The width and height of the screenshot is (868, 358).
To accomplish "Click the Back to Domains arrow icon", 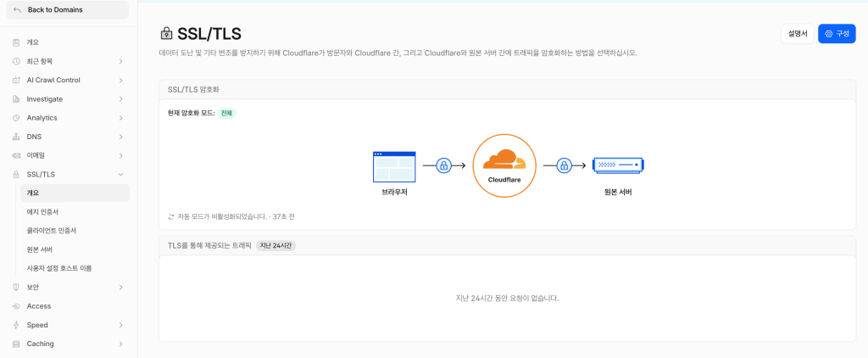I will (17, 10).
